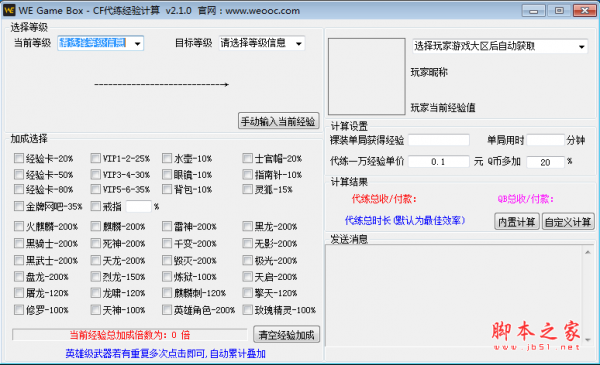Click the player avatar picture box
The height and width of the screenshot is (365, 600).
367,76
